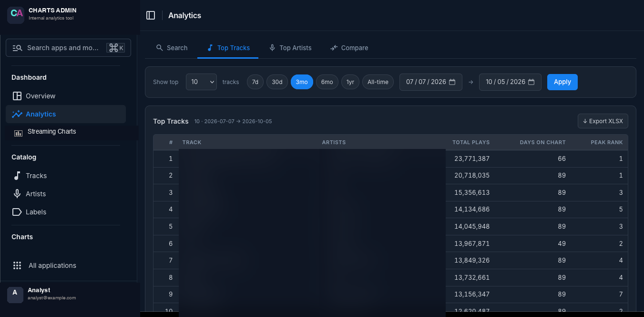Click the search list icon in sidebar
Image resolution: width=644 pixels, height=317 pixels.
(x=17, y=48)
